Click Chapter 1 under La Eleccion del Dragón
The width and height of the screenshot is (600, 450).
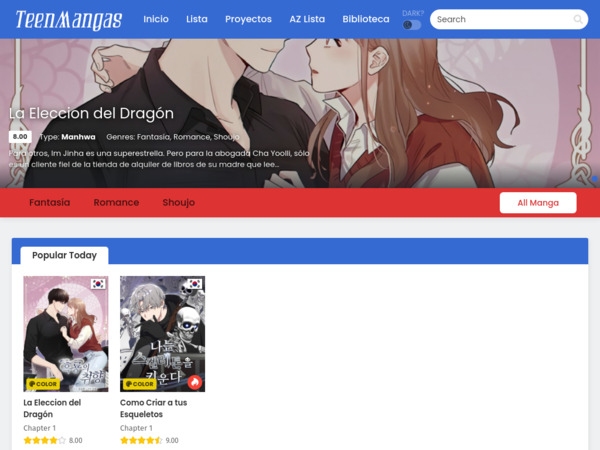tap(39, 428)
